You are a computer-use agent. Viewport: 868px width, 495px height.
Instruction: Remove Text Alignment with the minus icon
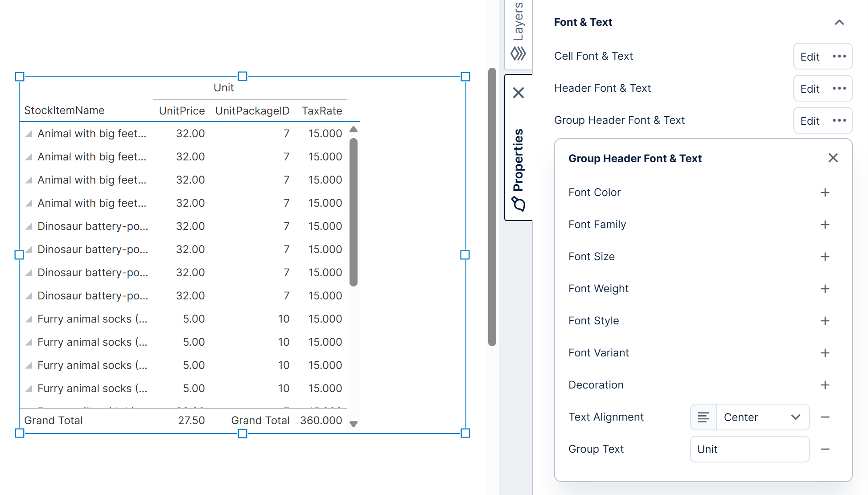pyautogui.click(x=825, y=417)
